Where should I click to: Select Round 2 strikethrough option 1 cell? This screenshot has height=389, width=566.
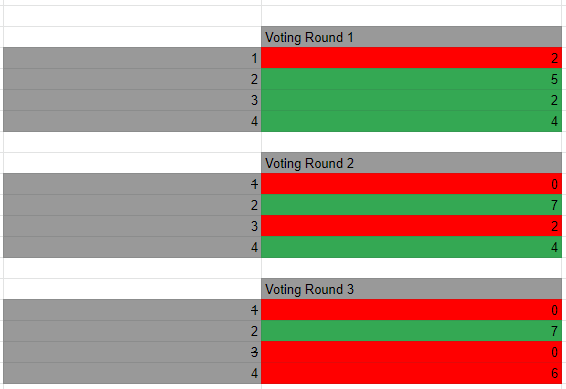tap(132, 184)
